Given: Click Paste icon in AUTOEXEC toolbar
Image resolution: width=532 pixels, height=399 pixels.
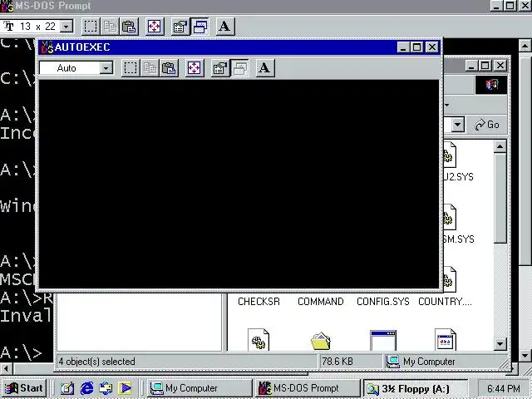Looking at the screenshot, I should coord(169,68).
